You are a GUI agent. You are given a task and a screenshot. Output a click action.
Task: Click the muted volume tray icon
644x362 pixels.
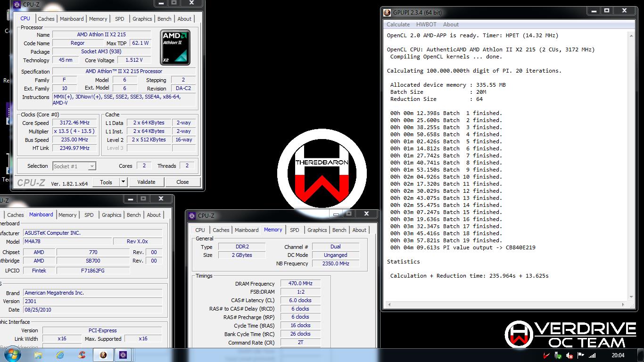point(570,355)
